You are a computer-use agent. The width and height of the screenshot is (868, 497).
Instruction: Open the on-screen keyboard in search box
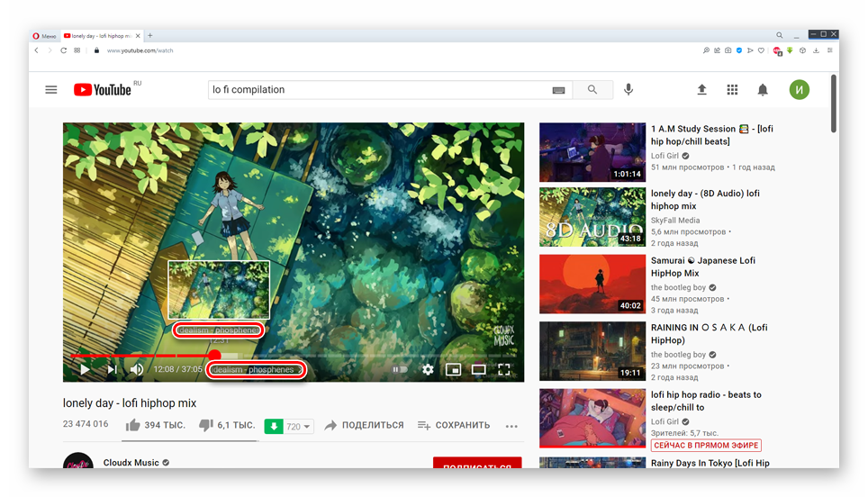point(558,90)
